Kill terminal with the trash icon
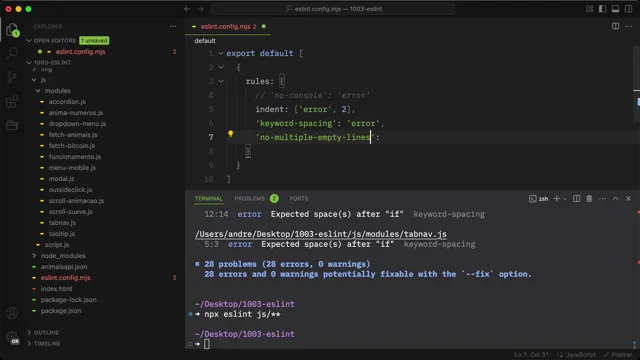This screenshot has width=640, height=360. [x=589, y=198]
